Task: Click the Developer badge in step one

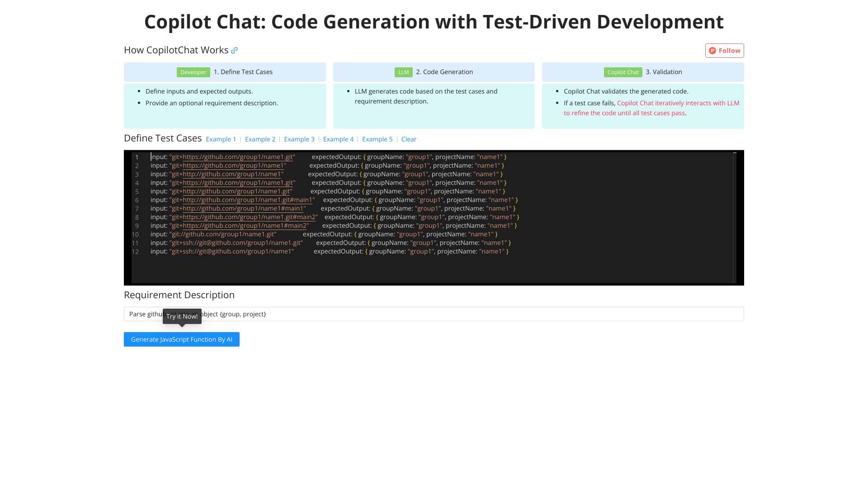Action: coord(193,72)
